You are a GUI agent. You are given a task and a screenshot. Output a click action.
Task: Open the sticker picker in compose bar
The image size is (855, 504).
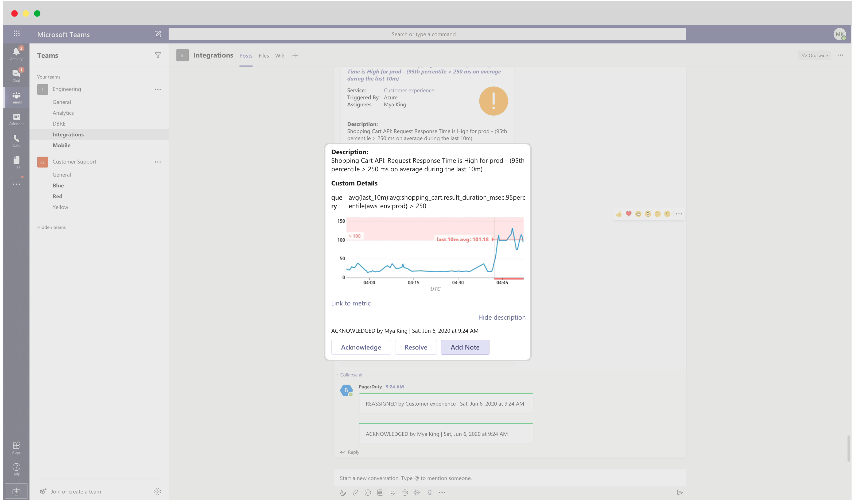click(392, 493)
